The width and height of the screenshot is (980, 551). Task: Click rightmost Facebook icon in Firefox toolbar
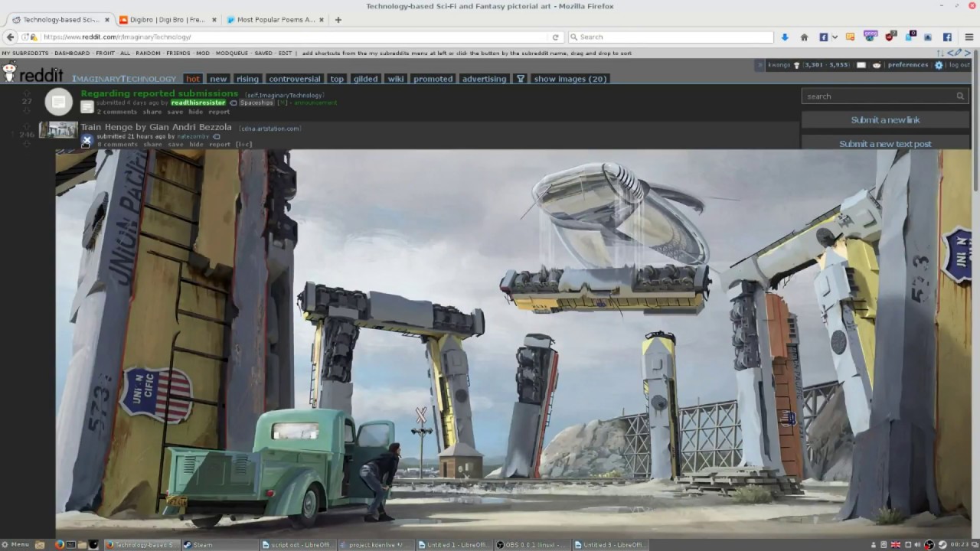pos(947,37)
